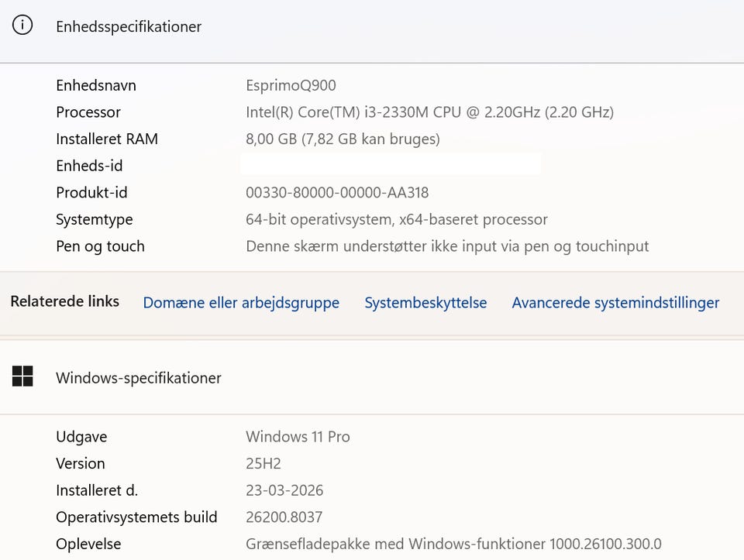Open the Domæne eller arbejdsgruppe link
The image size is (744, 560).
click(x=241, y=303)
